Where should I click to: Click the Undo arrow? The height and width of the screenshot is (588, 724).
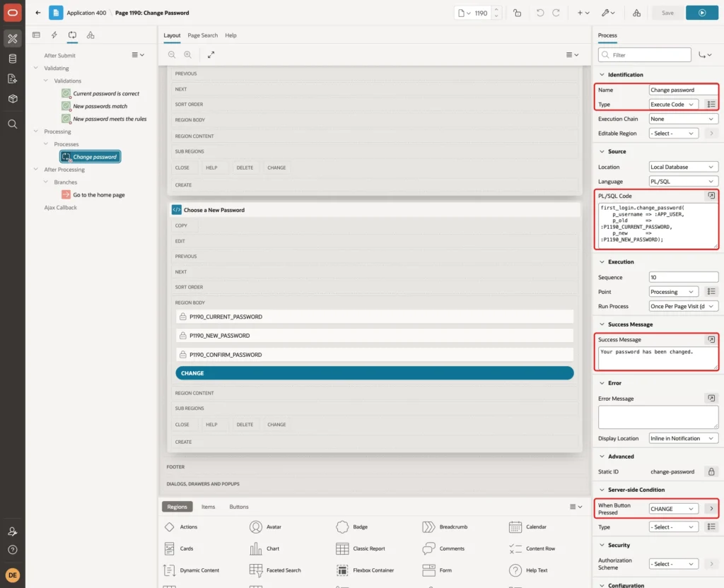pyautogui.click(x=540, y=13)
